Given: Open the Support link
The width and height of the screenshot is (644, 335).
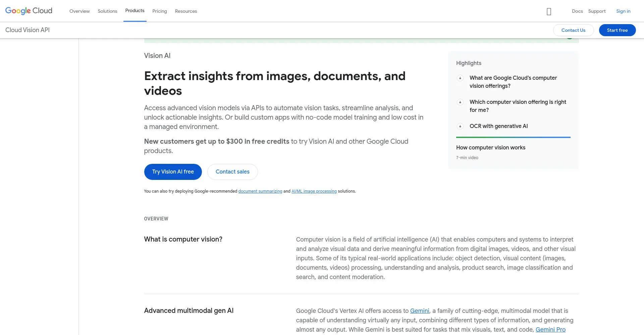Looking at the screenshot, I should (597, 11).
